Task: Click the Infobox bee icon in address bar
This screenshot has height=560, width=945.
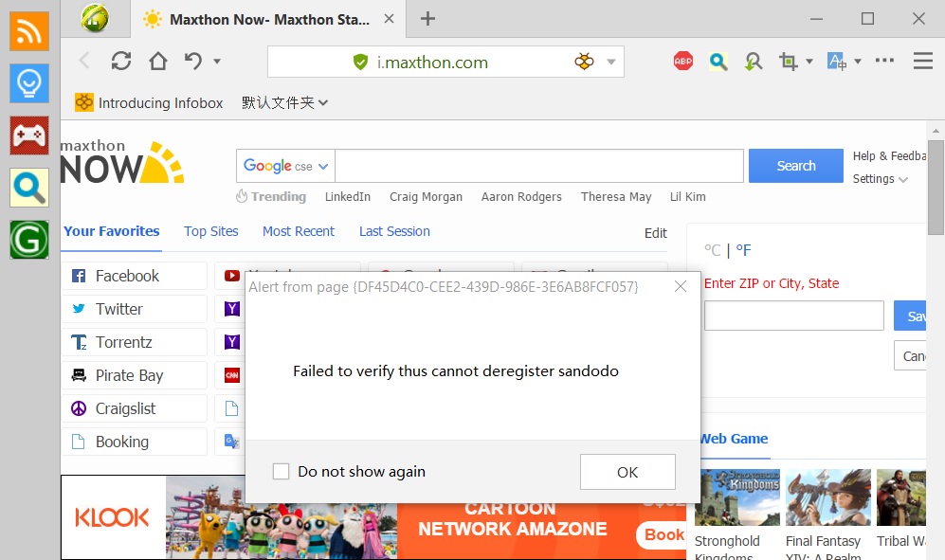Action: [584, 62]
